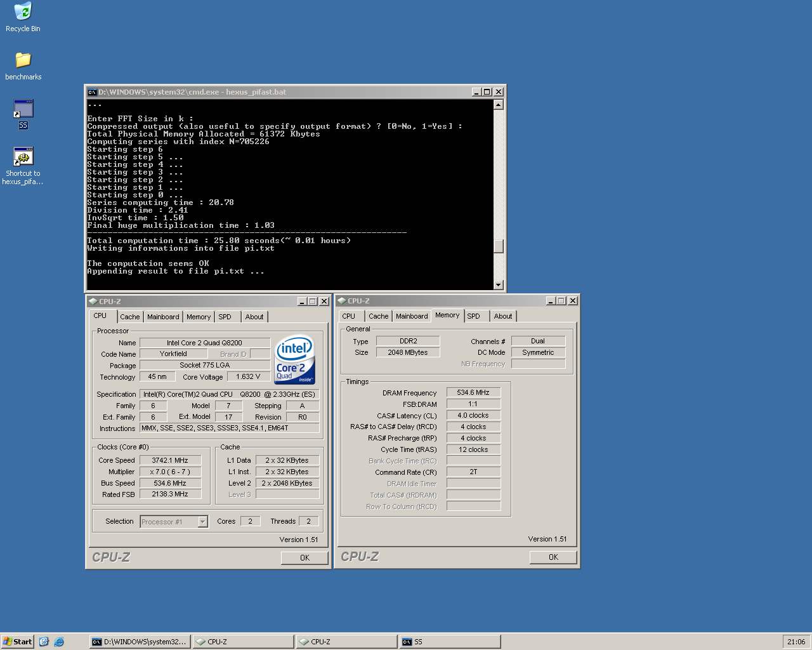Image resolution: width=812 pixels, height=650 pixels.
Task: Open About tab in right CPU-Z window
Action: 503,316
